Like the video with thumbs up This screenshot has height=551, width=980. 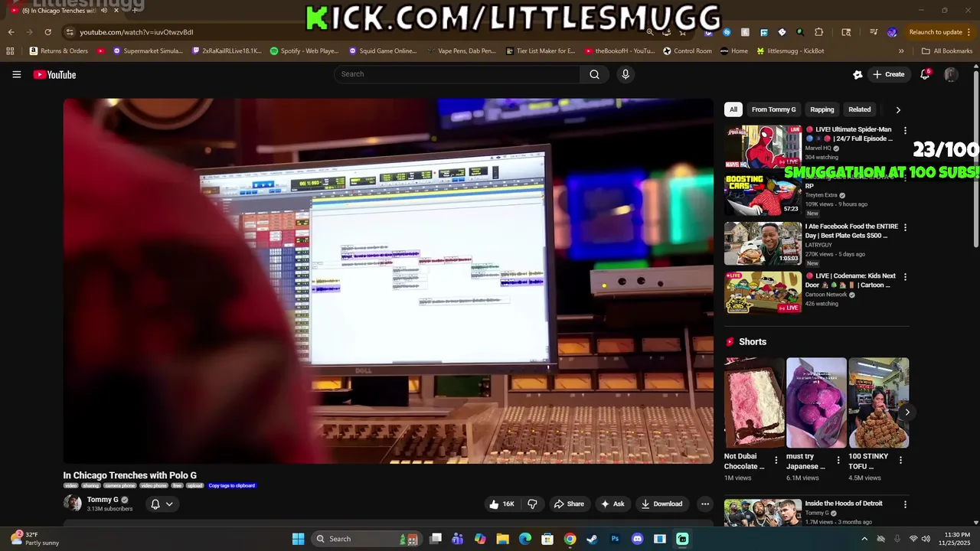point(501,504)
